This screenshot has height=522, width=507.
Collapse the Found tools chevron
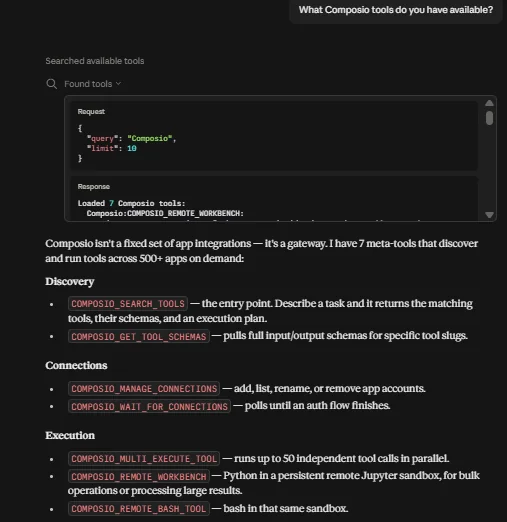[118, 84]
